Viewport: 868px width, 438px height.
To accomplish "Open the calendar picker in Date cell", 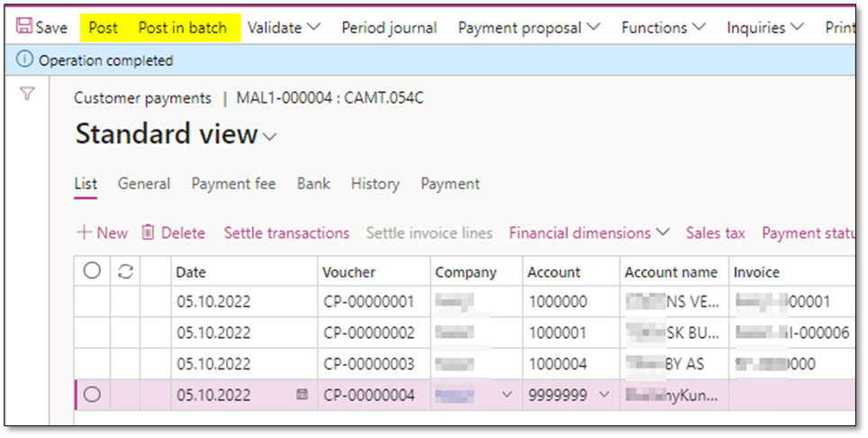I will pos(302,394).
